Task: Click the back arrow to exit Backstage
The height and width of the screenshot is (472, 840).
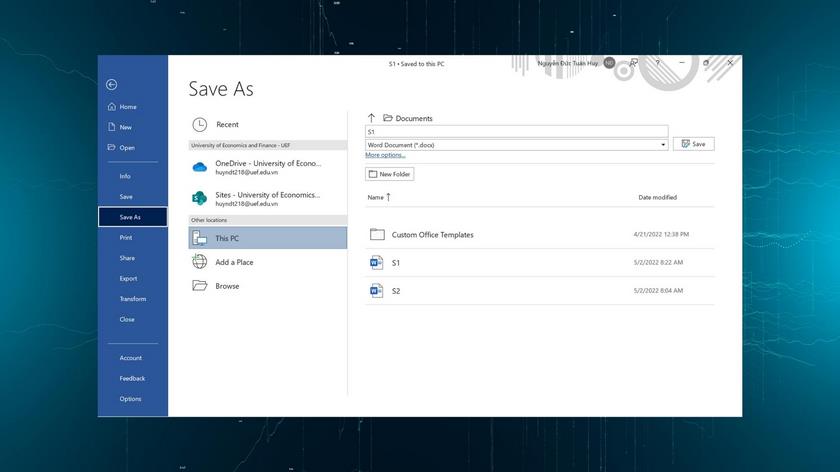Action: click(111, 85)
